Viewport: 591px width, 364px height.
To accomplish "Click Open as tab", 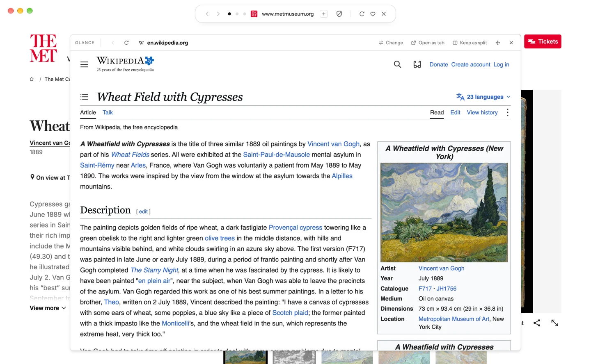I will [428, 43].
